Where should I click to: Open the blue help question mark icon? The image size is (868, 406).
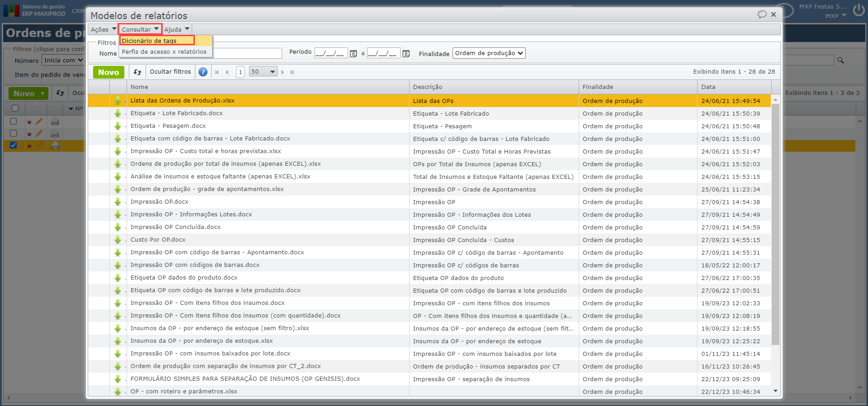tap(203, 72)
